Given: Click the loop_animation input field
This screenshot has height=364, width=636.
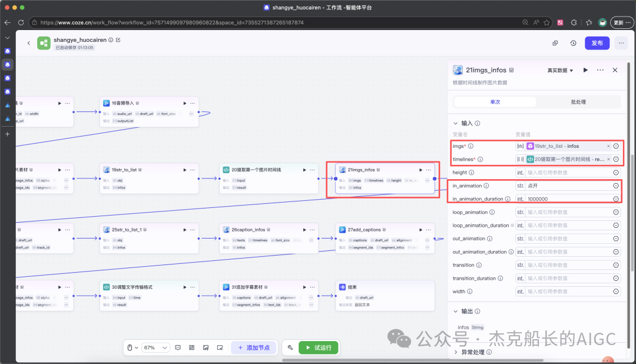Looking at the screenshot, I should click(x=568, y=212).
